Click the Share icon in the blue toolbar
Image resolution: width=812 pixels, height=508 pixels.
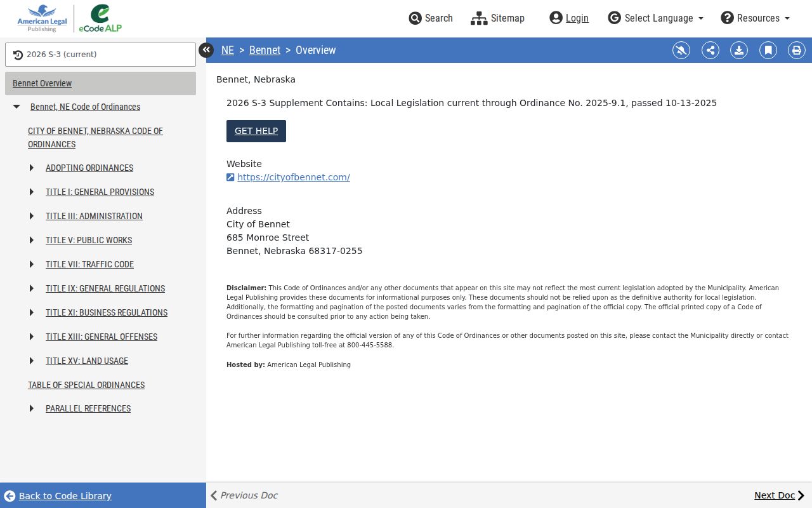(710, 50)
